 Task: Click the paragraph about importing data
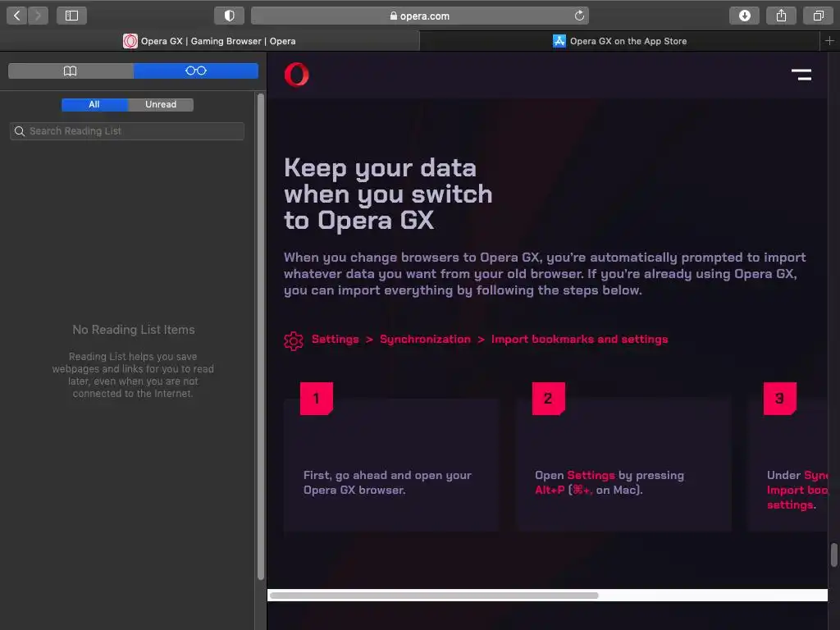[x=545, y=274]
